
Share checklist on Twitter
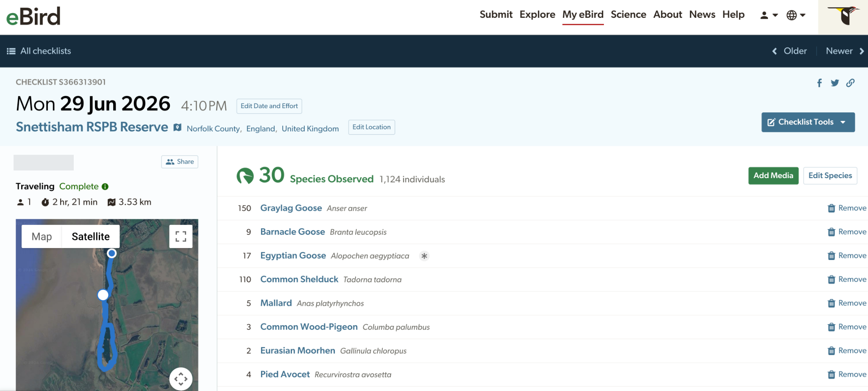click(x=835, y=83)
